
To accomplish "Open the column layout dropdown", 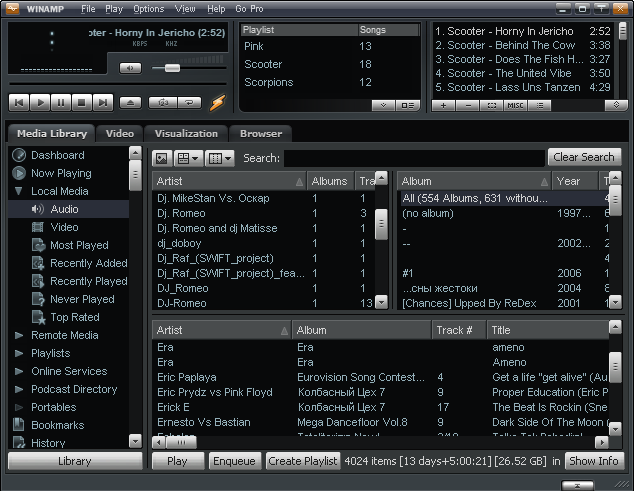I will pos(220,159).
